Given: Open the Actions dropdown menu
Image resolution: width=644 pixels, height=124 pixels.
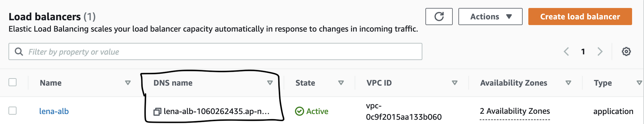Looking at the screenshot, I should (x=490, y=16).
